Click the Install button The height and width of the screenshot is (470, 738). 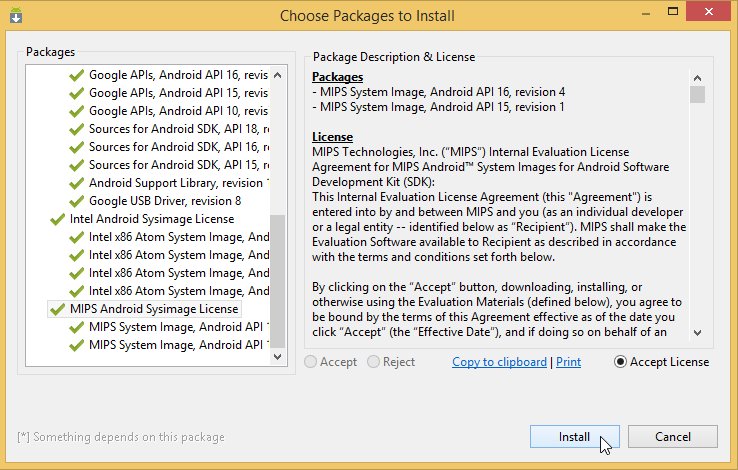(x=574, y=437)
